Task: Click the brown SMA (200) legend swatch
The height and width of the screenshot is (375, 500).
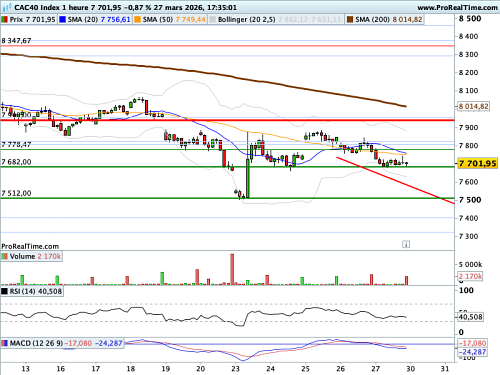Action: pos(350,20)
